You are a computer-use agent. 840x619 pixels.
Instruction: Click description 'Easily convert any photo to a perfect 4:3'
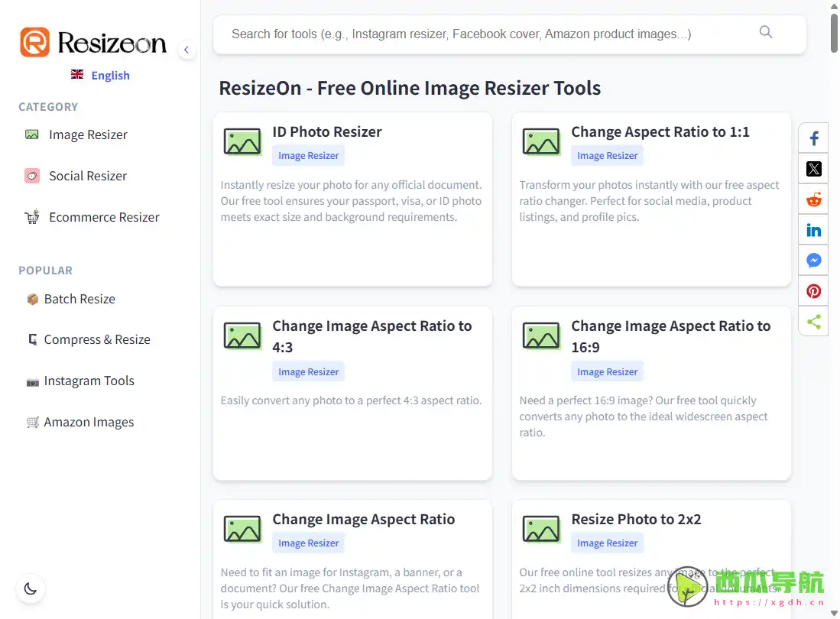(x=351, y=400)
